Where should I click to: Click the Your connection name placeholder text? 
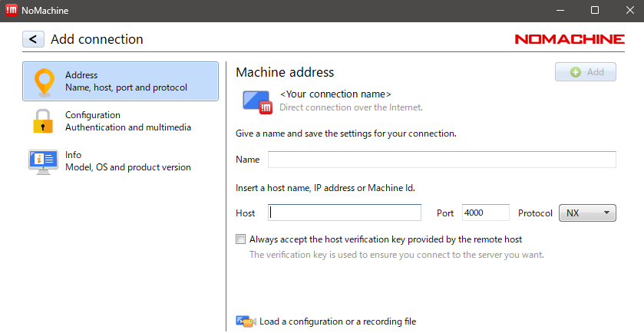(335, 94)
